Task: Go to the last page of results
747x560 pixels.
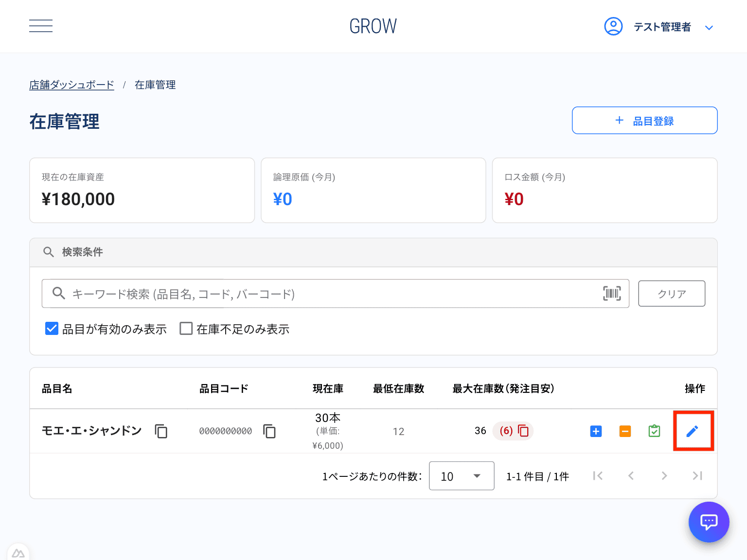Action: (697, 476)
